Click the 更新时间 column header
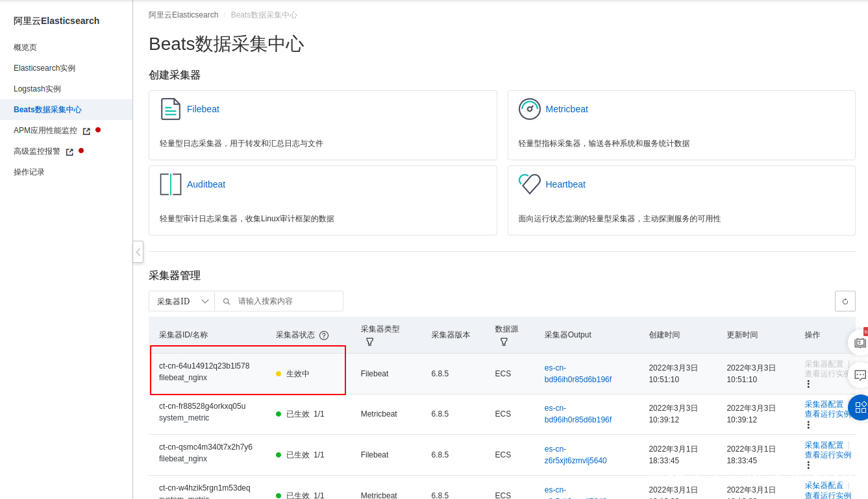The width and height of the screenshot is (868, 499). tap(742, 335)
